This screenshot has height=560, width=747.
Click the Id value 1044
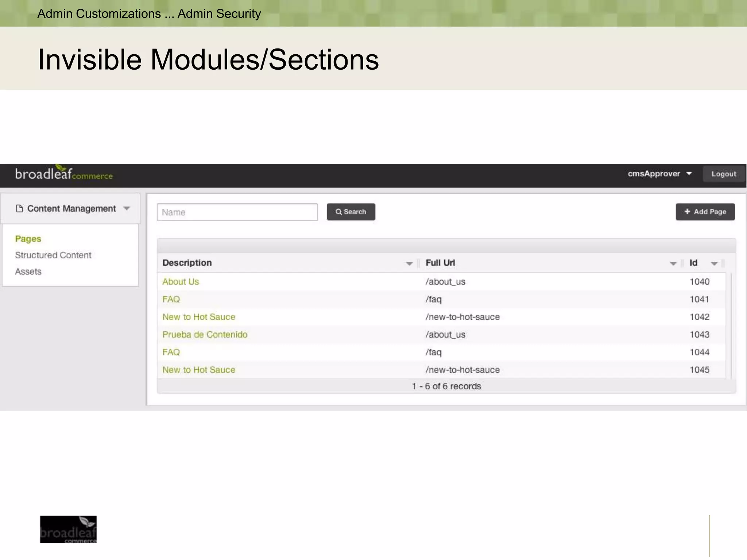click(699, 352)
